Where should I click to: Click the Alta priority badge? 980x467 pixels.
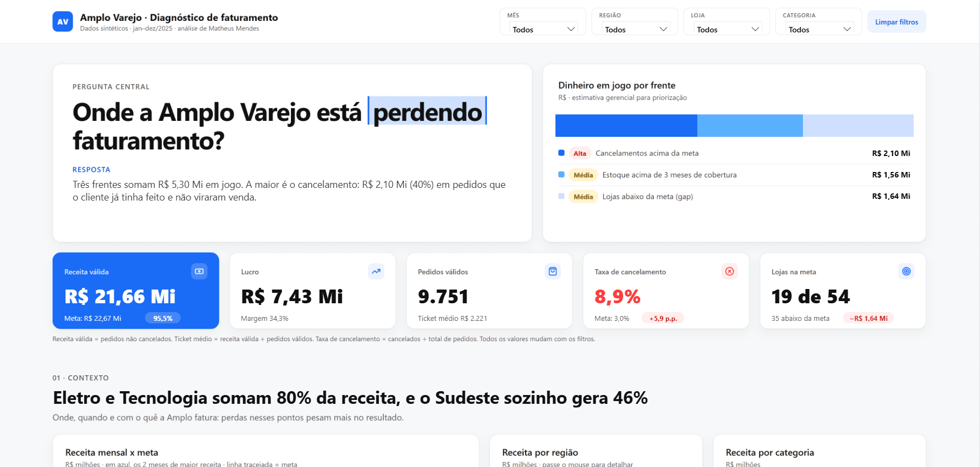click(x=580, y=153)
